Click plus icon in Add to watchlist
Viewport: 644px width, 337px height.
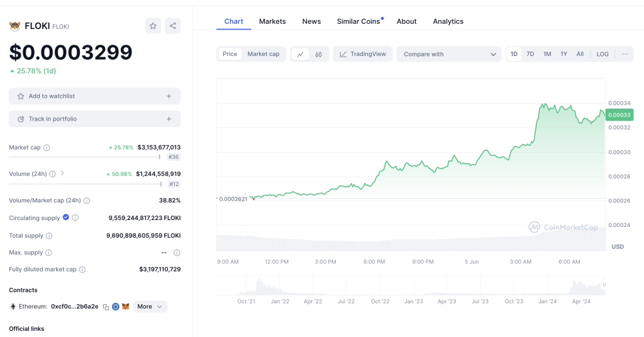coord(169,96)
